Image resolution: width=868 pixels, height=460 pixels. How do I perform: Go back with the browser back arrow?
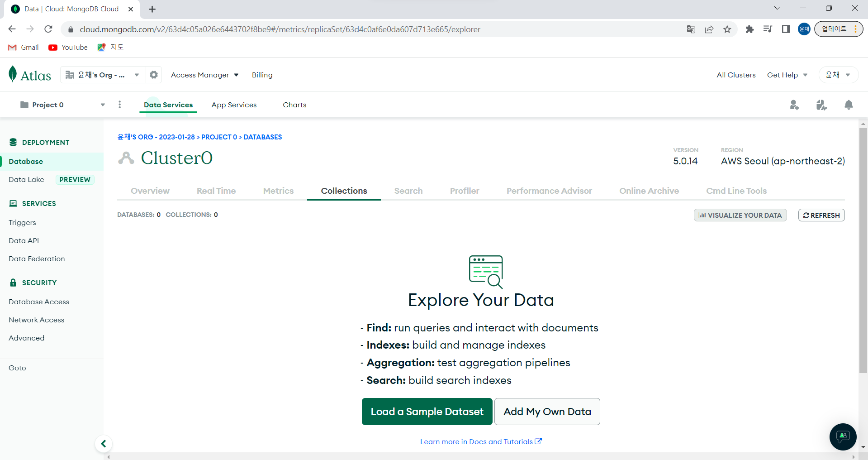pyautogui.click(x=12, y=29)
